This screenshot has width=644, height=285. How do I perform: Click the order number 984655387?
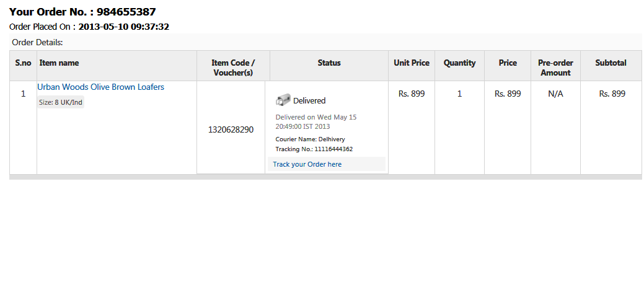coord(126,12)
